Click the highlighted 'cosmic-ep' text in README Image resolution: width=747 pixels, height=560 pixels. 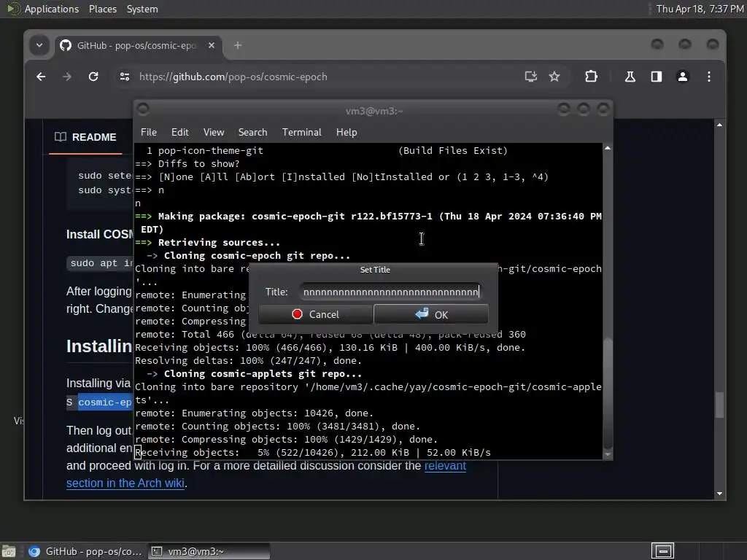[104, 402]
